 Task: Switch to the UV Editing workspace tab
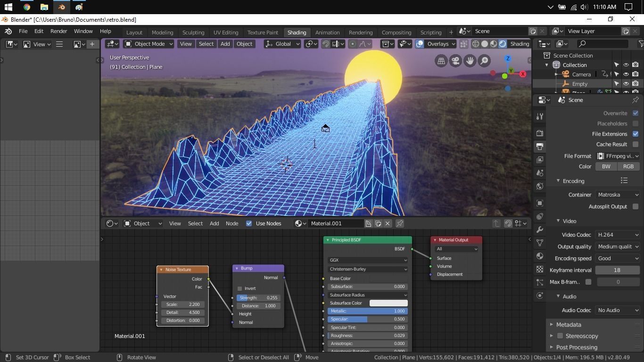pos(226,33)
